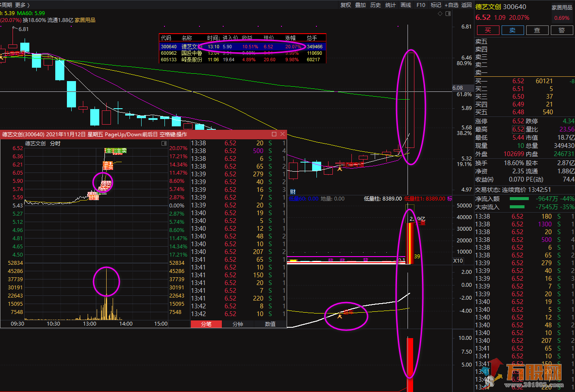Add stock via +自选 button

[452, 5]
